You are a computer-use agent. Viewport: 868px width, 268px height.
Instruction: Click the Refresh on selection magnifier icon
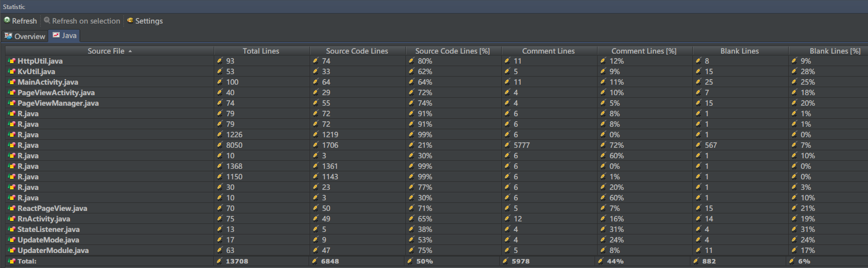click(x=47, y=21)
